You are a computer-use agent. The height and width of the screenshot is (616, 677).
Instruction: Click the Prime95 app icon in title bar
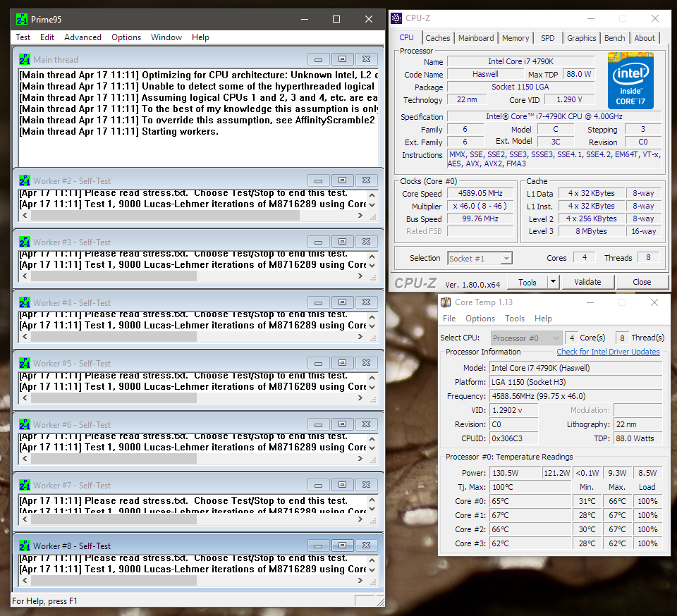point(22,20)
